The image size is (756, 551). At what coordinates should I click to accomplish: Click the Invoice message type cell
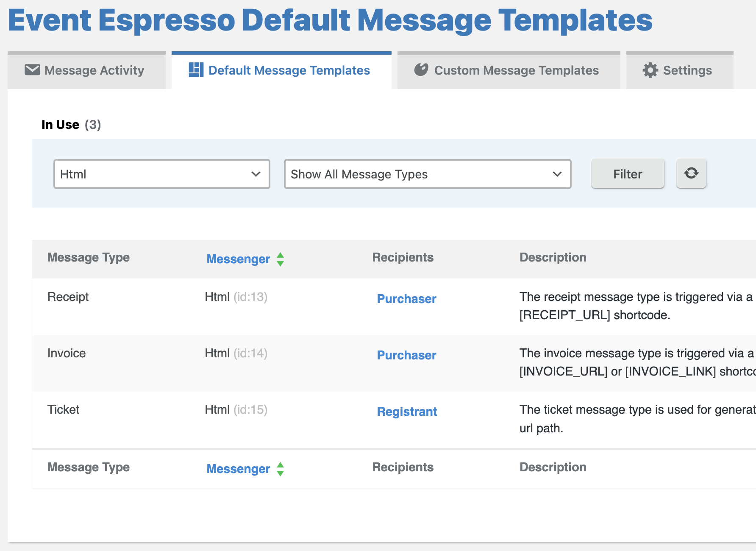67,353
